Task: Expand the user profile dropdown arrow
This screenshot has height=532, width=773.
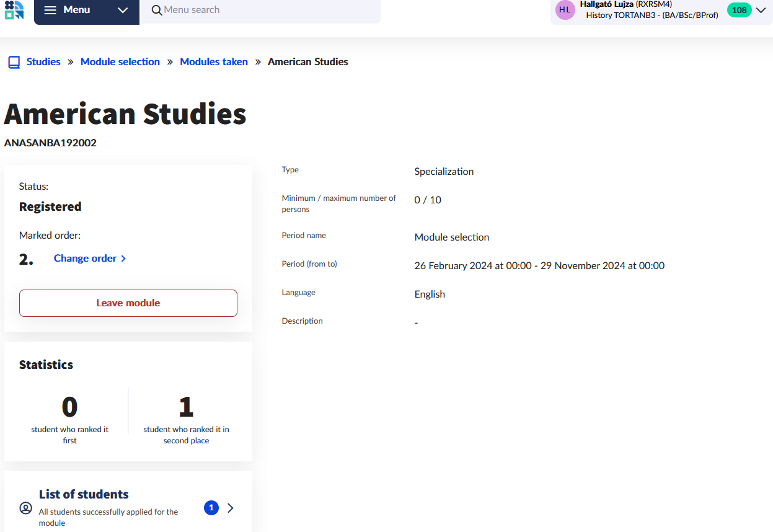Action: 761,10
